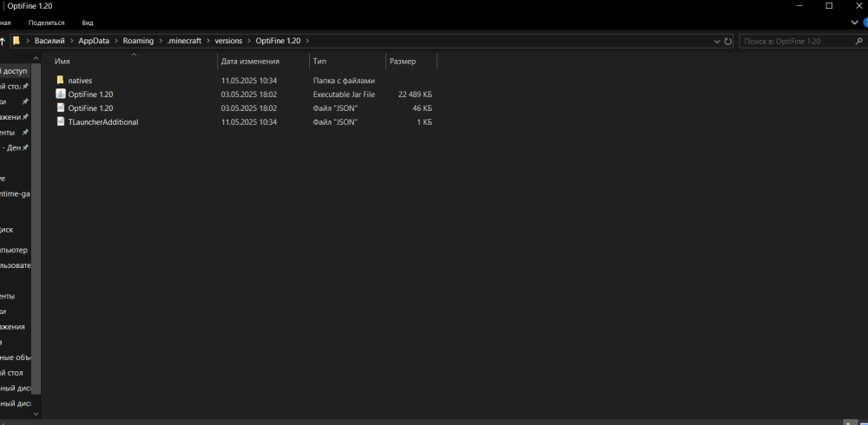Select the OptiFine 1.20 JSON file icon
Viewport: 868px width, 425px height.
[x=61, y=108]
